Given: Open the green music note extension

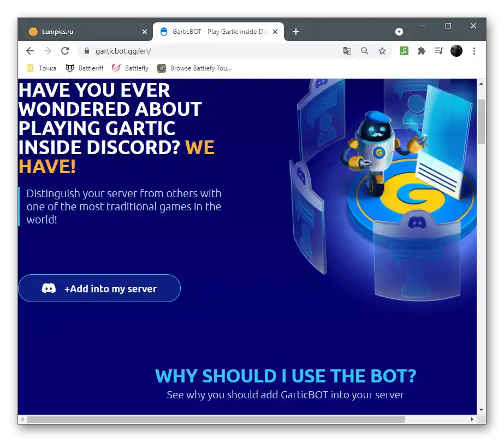Looking at the screenshot, I should 404,51.
